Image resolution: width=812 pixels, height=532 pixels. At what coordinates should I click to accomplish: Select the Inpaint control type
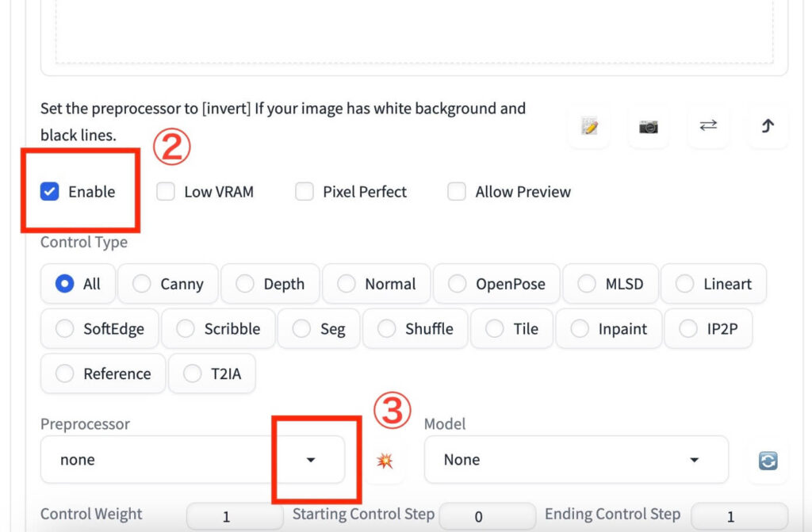point(580,329)
